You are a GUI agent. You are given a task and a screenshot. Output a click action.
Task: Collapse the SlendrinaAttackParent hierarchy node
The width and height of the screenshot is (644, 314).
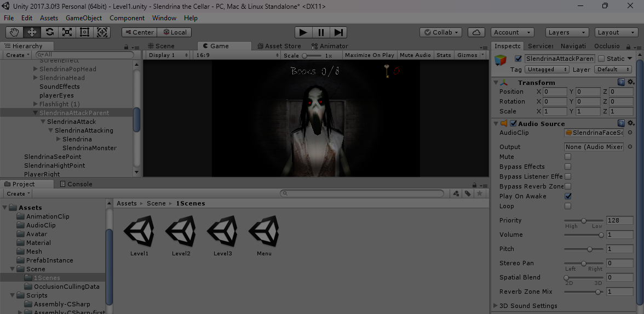coord(35,113)
